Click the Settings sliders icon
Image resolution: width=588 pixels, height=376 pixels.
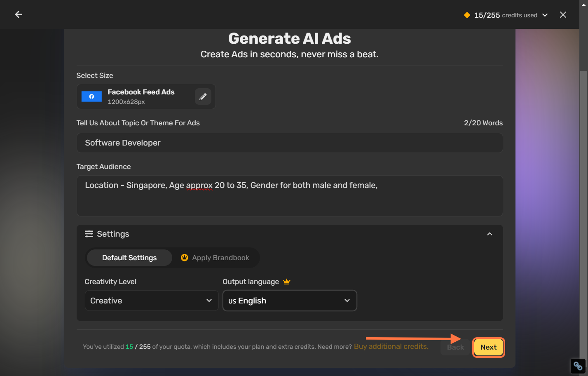(89, 234)
